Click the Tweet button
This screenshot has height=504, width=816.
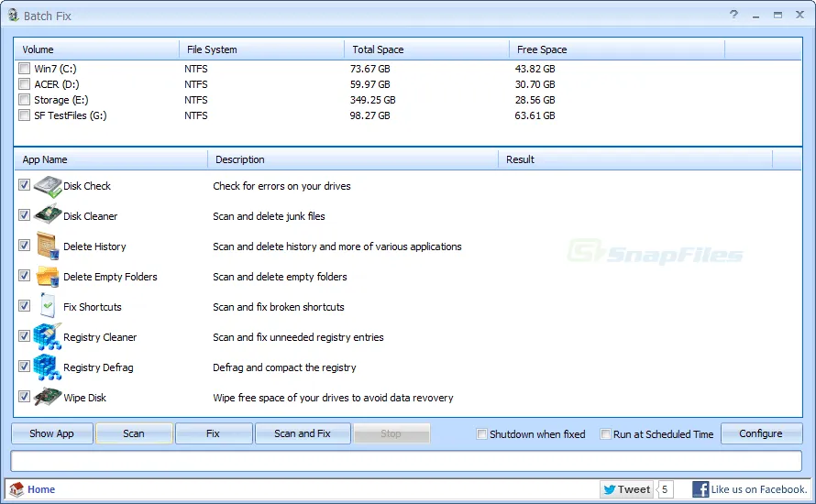pos(627,489)
